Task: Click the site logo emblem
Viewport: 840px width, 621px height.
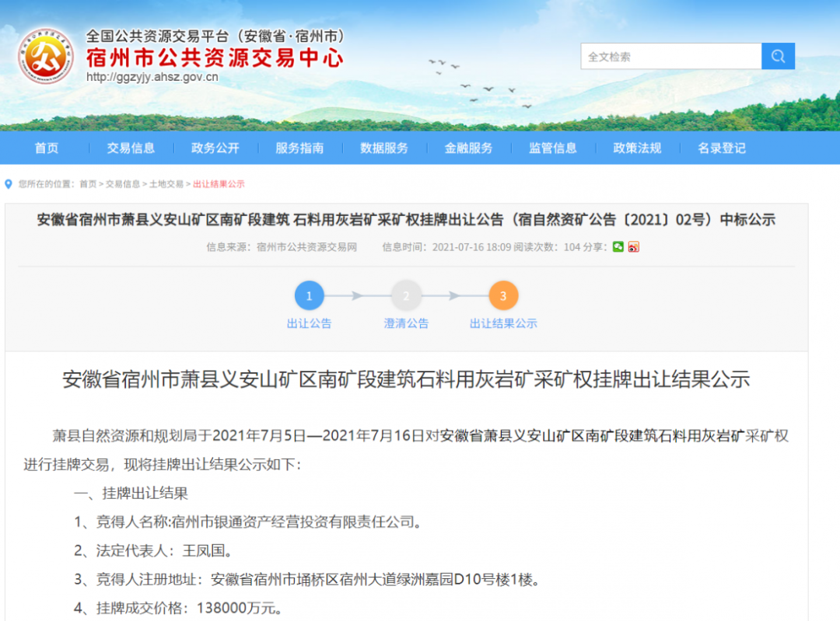Action: click(x=45, y=56)
